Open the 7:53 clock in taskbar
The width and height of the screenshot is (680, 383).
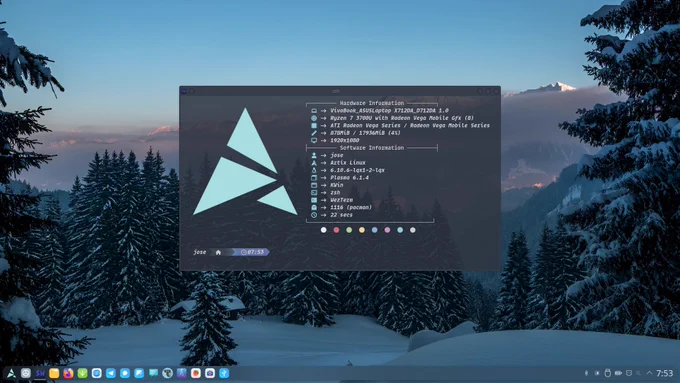pyautogui.click(x=664, y=373)
